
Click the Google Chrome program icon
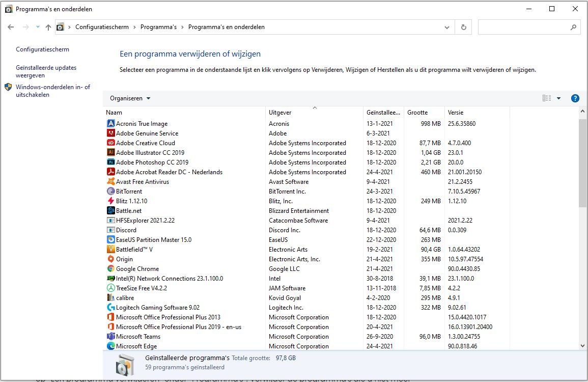(x=111, y=268)
